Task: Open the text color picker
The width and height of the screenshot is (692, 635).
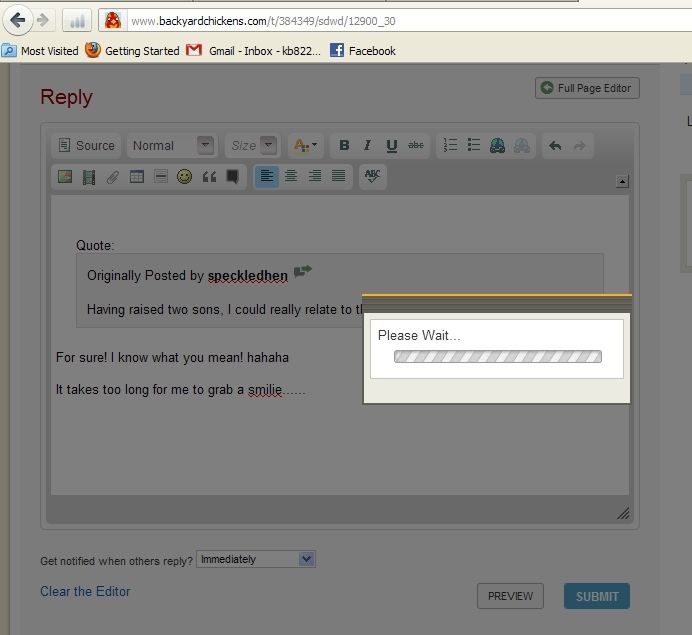Action: [x=304, y=146]
